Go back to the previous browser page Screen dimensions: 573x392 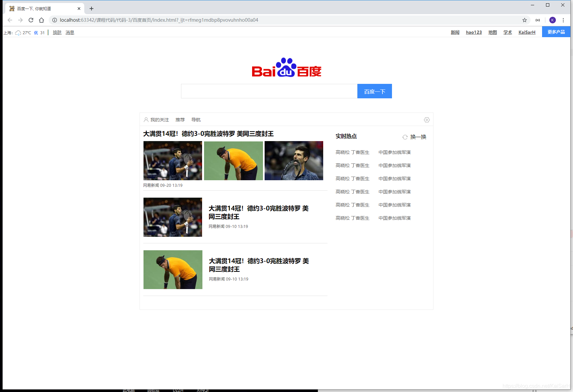tap(10, 20)
